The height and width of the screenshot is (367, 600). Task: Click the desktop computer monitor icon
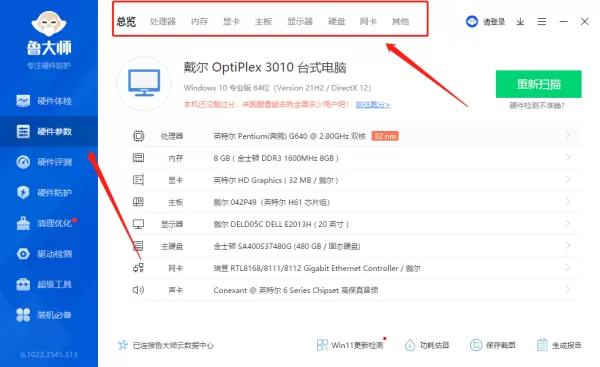tap(144, 83)
